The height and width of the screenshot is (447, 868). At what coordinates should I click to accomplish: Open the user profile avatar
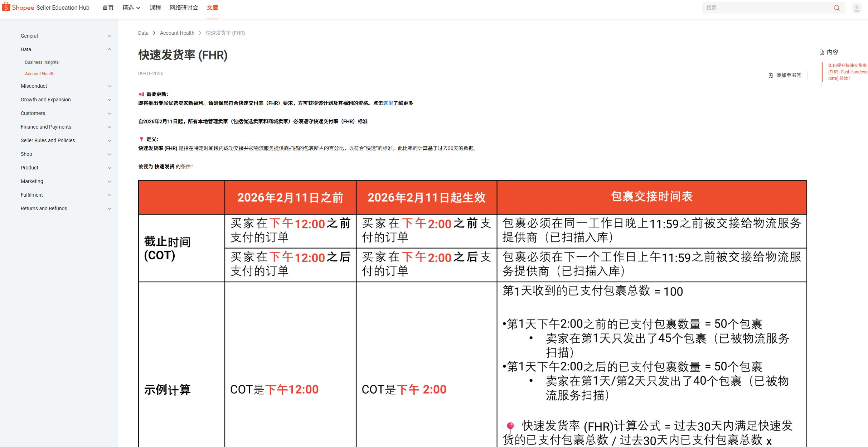click(x=857, y=8)
